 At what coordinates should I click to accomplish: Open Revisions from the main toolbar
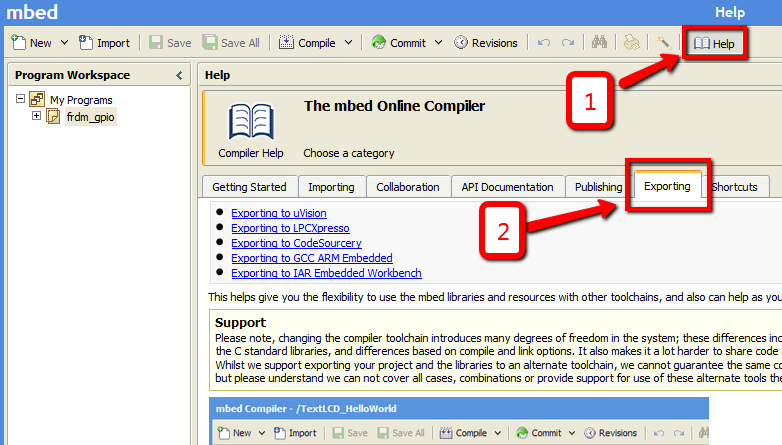[486, 43]
